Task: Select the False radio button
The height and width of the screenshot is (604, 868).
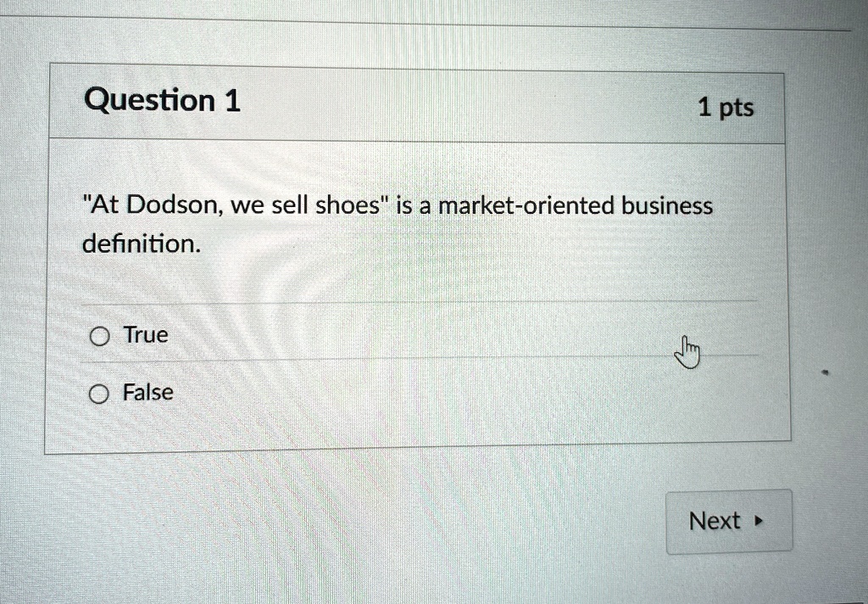Action: (98, 394)
